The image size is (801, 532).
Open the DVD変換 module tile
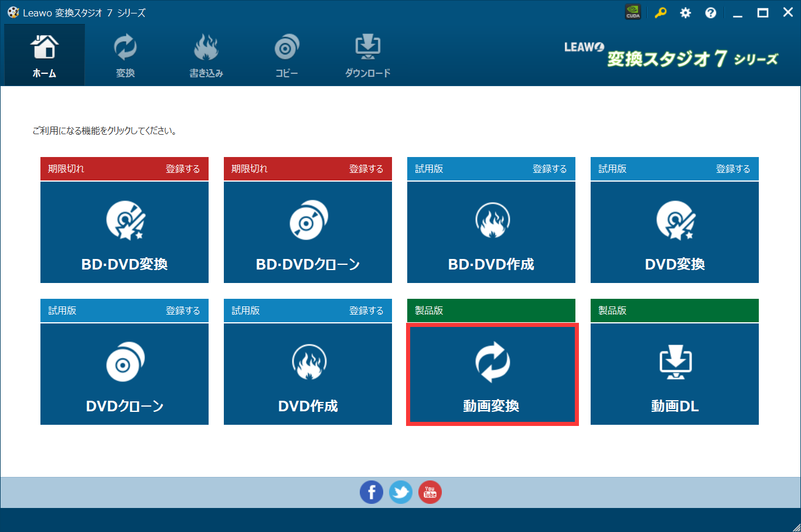pyautogui.click(x=674, y=232)
